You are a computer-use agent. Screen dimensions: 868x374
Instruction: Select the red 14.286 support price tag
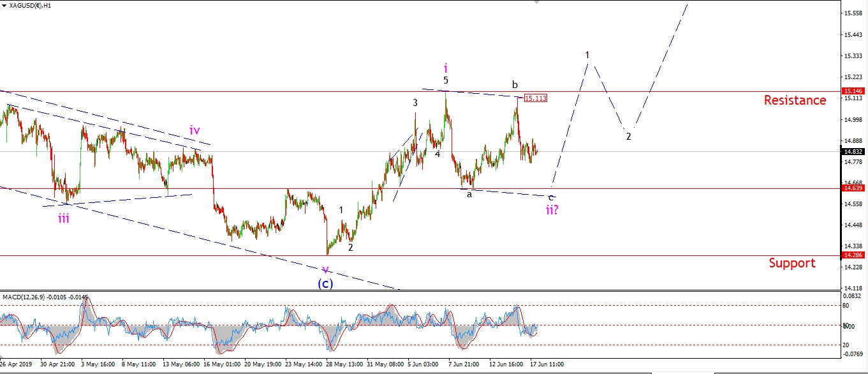pos(853,255)
